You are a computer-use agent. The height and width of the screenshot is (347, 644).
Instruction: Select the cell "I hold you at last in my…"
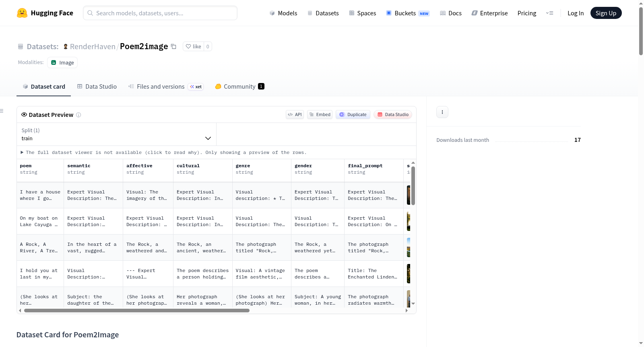coord(40,274)
